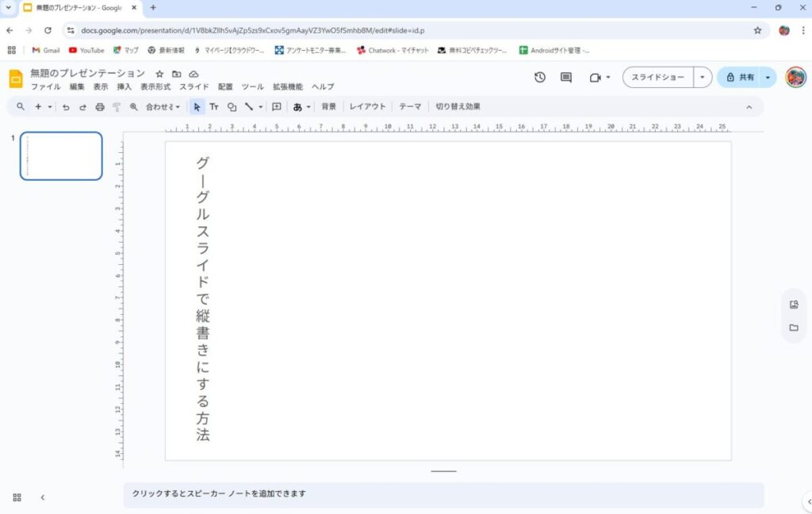Go back to the previous page
Viewport: 812px width, 514px height.
[x=10, y=31]
